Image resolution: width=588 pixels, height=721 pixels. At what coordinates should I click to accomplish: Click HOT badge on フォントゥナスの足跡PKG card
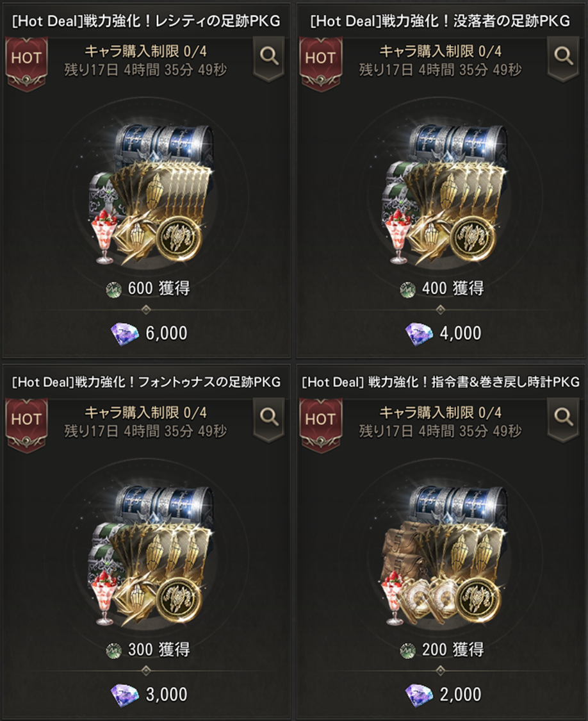point(27,424)
